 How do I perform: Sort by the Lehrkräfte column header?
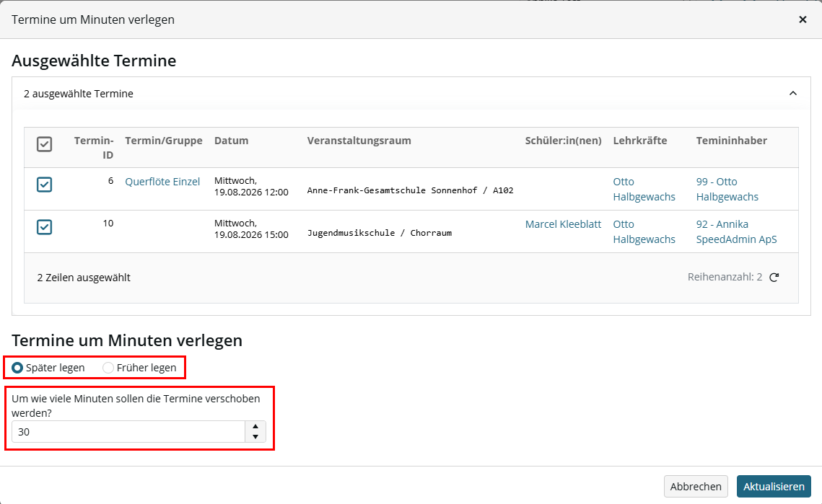point(640,141)
